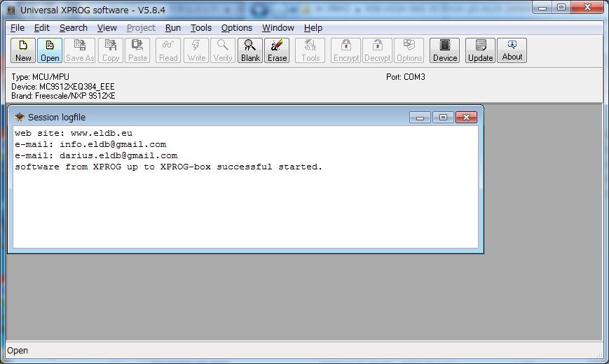Click the 'Type: MCU/MPU' info text
This screenshot has height=364, width=609.
[x=41, y=77]
